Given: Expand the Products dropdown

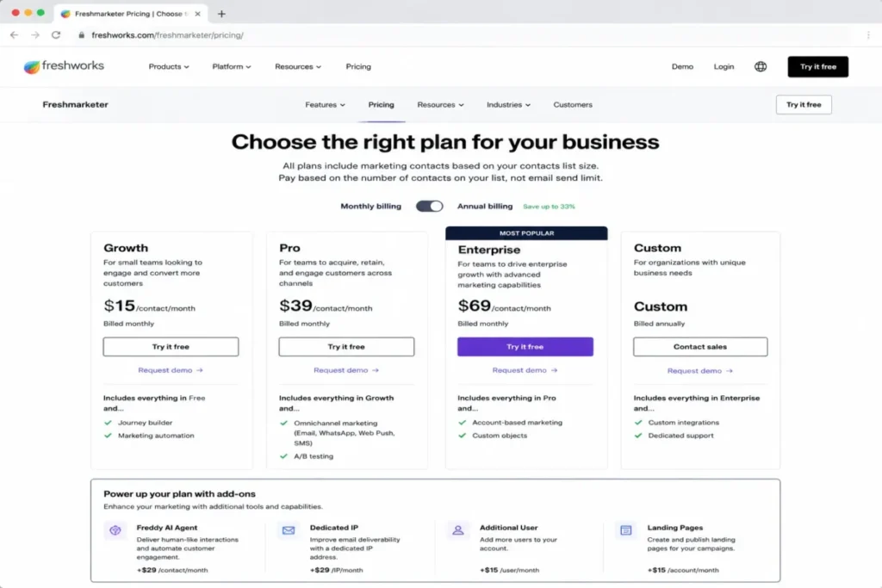Looking at the screenshot, I should (x=169, y=66).
